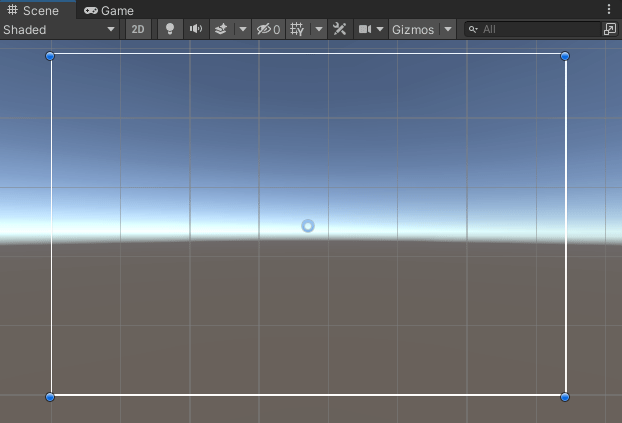Image resolution: width=622 pixels, height=423 pixels.
Task: Expand the camera settings dropdown arrow
Action: pos(380,30)
